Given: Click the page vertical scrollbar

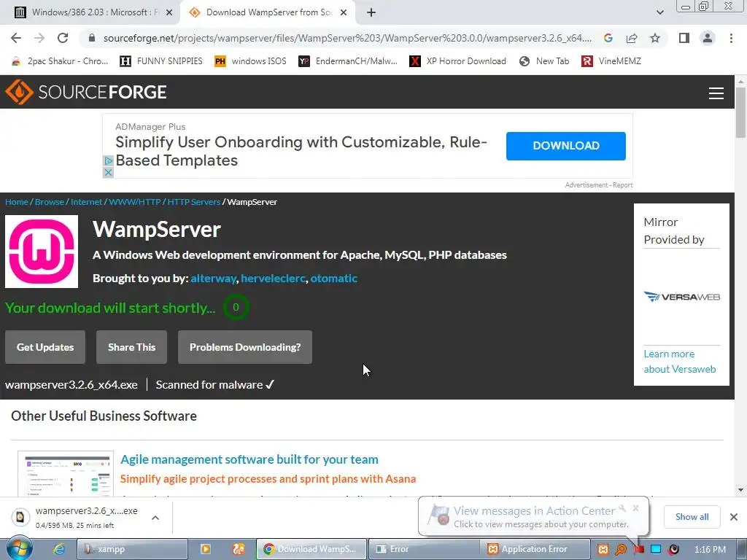Looking at the screenshot, I should point(740,113).
